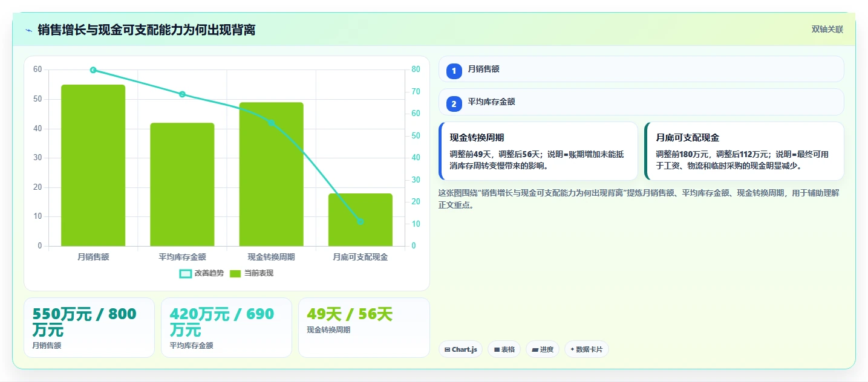Click the left axis value 60
Viewport: 868px width, 382px height.
pos(38,70)
